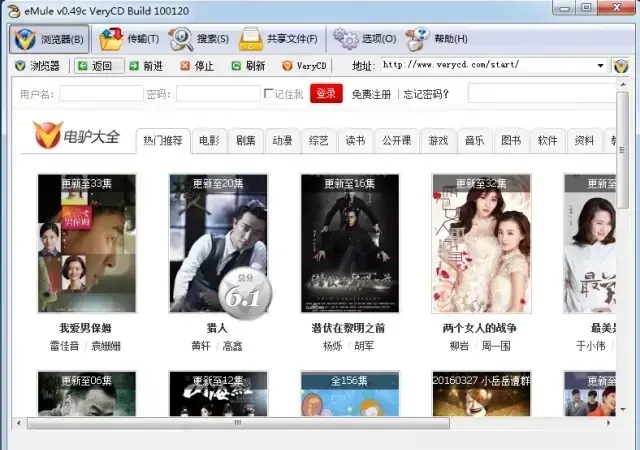Open the 猎人 poster thumbnail

click(x=218, y=243)
